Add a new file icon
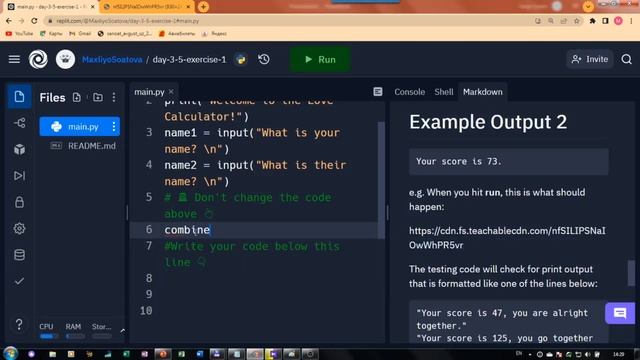This screenshot has height=360, width=640. 77,97
